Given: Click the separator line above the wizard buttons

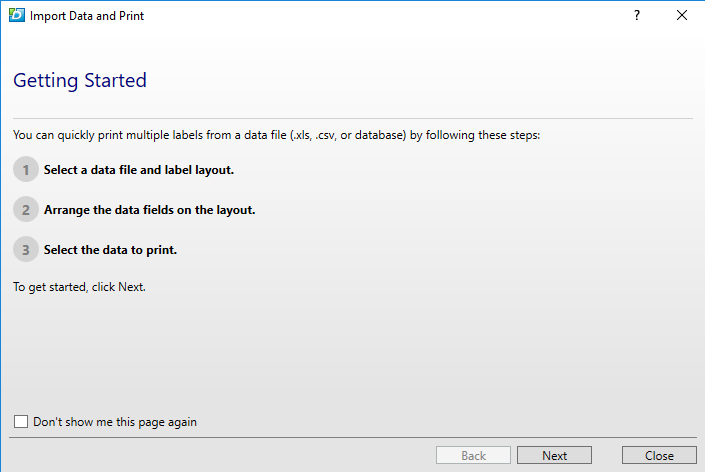Looking at the screenshot, I should (x=352, y=437).
